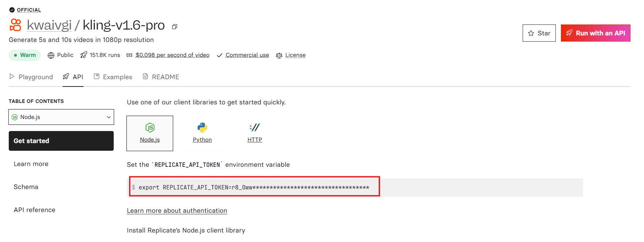Star this model
644x242 pixels.
pos(539,33)
